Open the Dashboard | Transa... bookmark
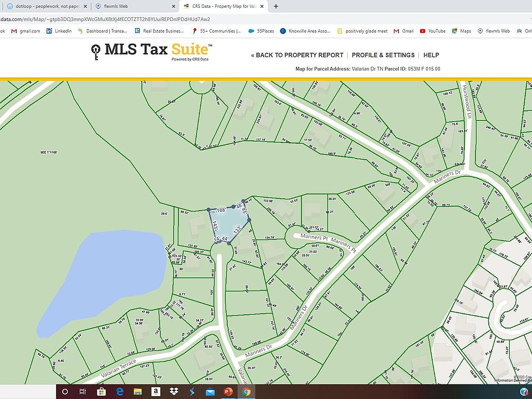The width and height of the screenshot is (532, 399). [x=103, y=31]
